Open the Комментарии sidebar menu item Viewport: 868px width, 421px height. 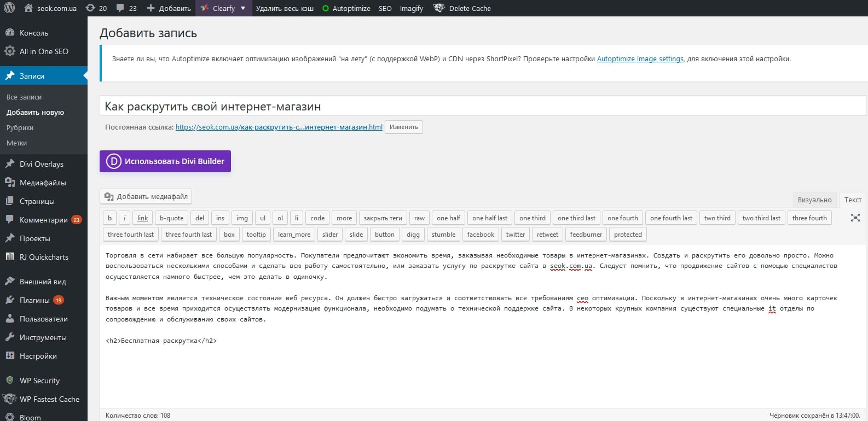[x=44, y=220]
